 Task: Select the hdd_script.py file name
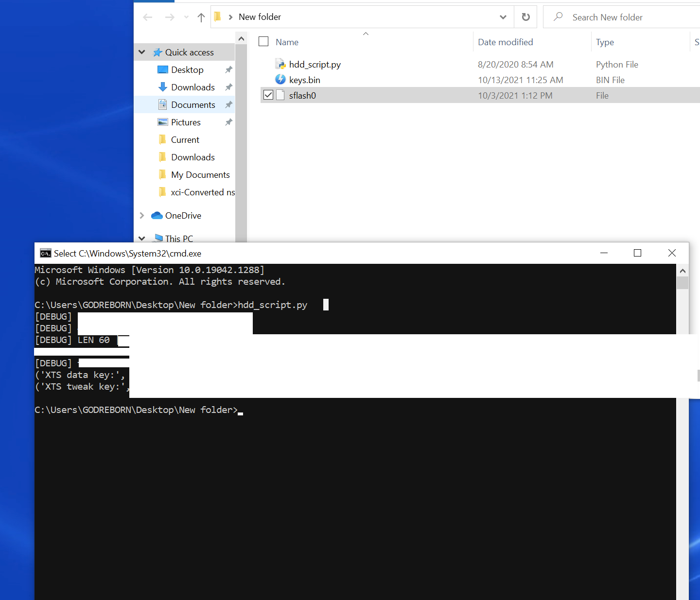click(315, 65)
